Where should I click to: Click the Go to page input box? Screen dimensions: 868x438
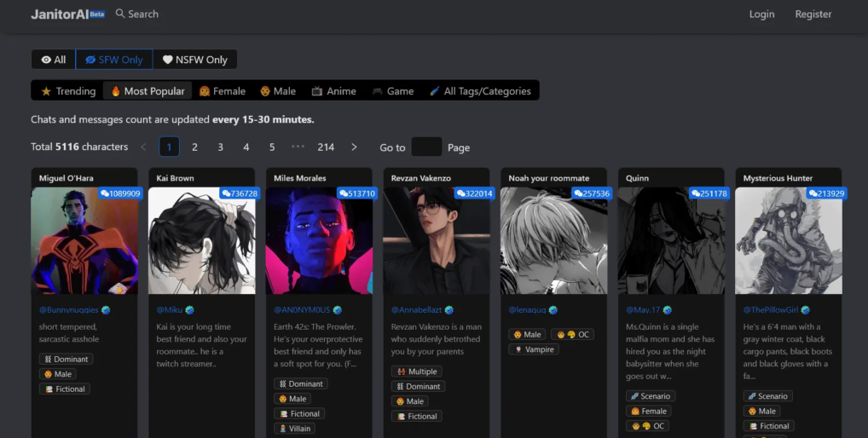tap(426, 147)
